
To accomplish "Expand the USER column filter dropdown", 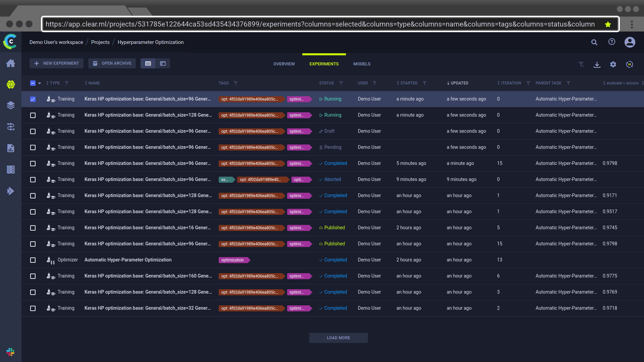I will (375, 83).
